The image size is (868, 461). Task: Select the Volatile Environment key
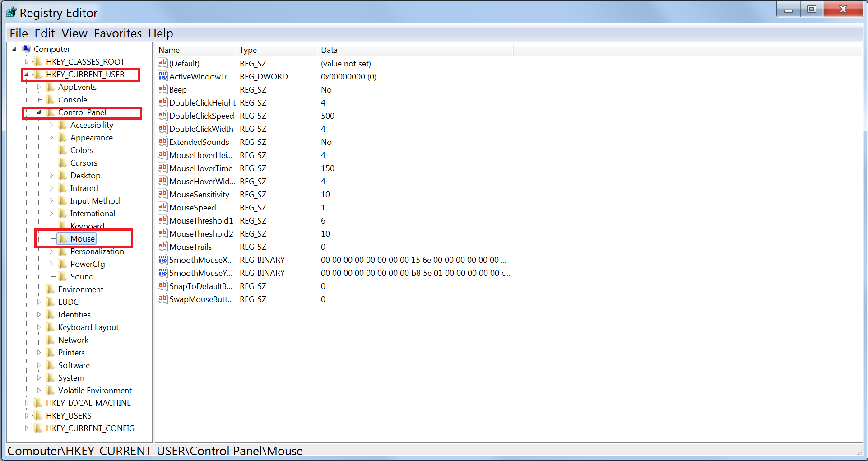(x=95, y=391)
